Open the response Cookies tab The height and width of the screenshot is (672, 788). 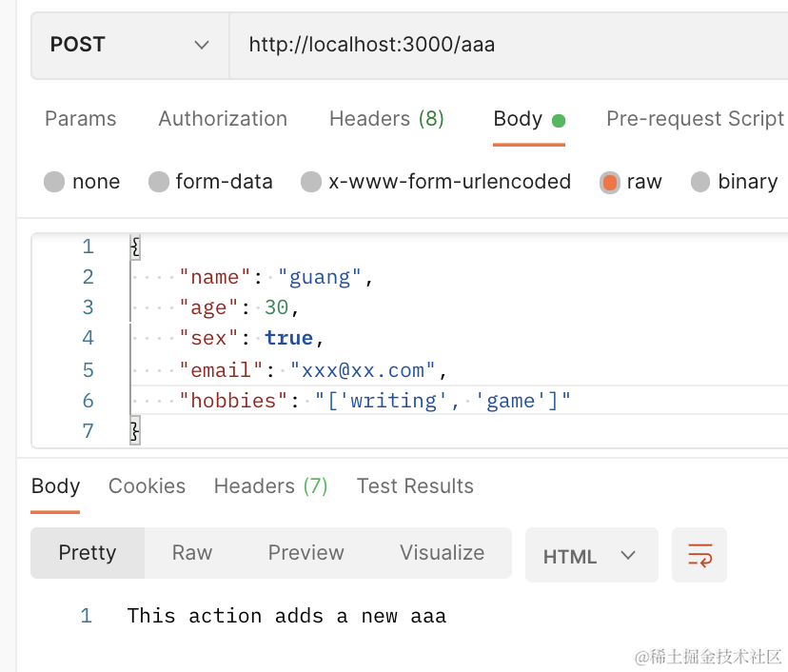[x=147, y=486]
